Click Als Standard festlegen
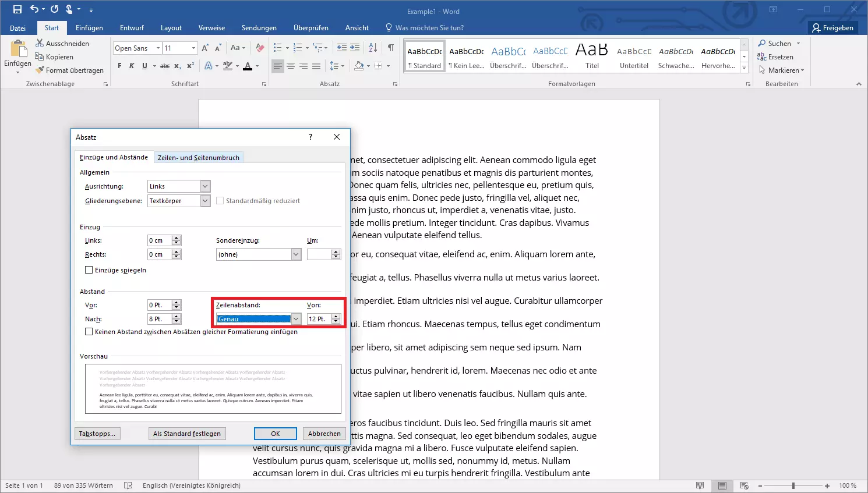 click(187, 434)
